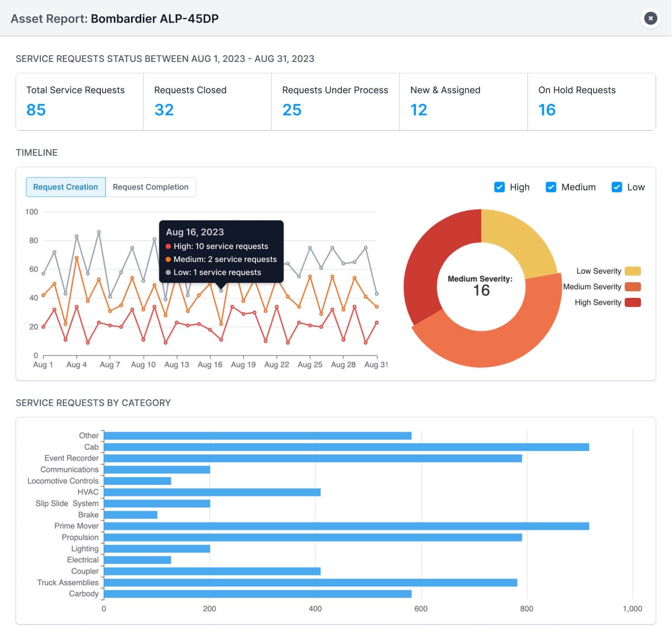Click 'High: 10 service requests' tooltip line
Viewport: 672px width, 640px height.
(221, 246)
